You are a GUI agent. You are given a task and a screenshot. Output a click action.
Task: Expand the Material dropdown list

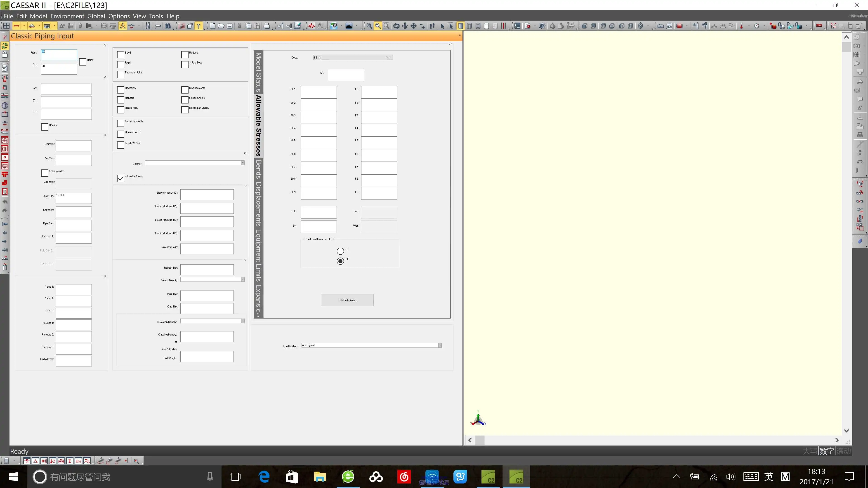coord(243,163)
